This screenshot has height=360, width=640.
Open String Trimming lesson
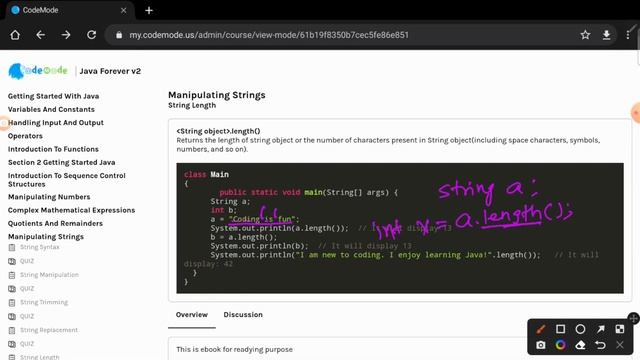point(44,302)
